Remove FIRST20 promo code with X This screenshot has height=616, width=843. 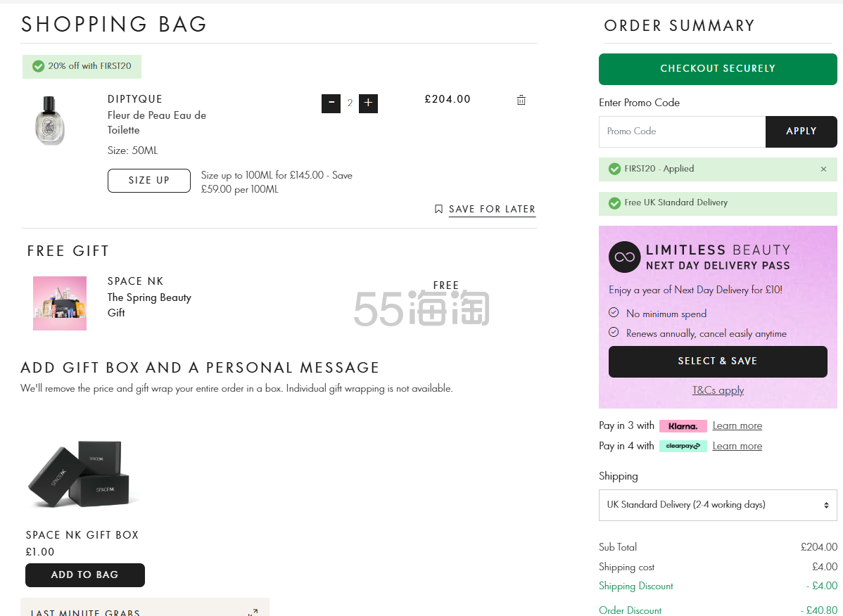coord(823,169)
